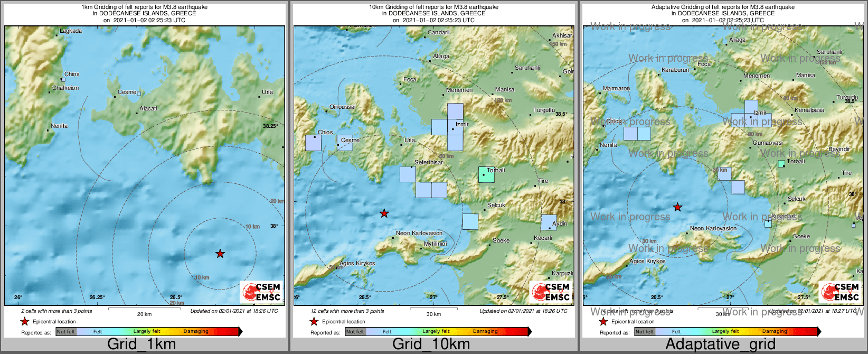Click the red epicenter star on the Grid_1km map
Screen dimensions: 868x354
(220, 254)
